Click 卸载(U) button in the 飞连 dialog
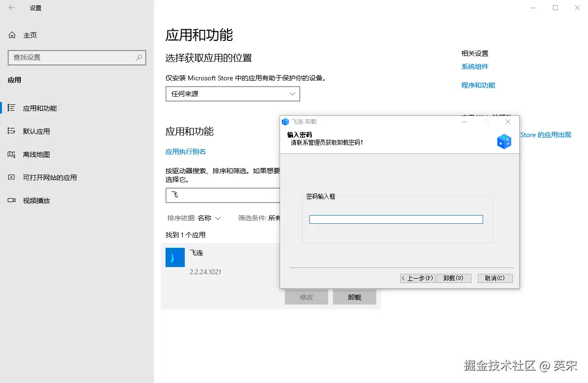This screenshot has height=383, width=588. coord(454,278)
